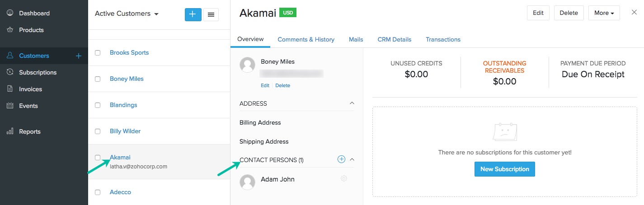Collapse the Address section
Image resolution: width=644 pixels, height=205 pixels.
pos(352,103)
